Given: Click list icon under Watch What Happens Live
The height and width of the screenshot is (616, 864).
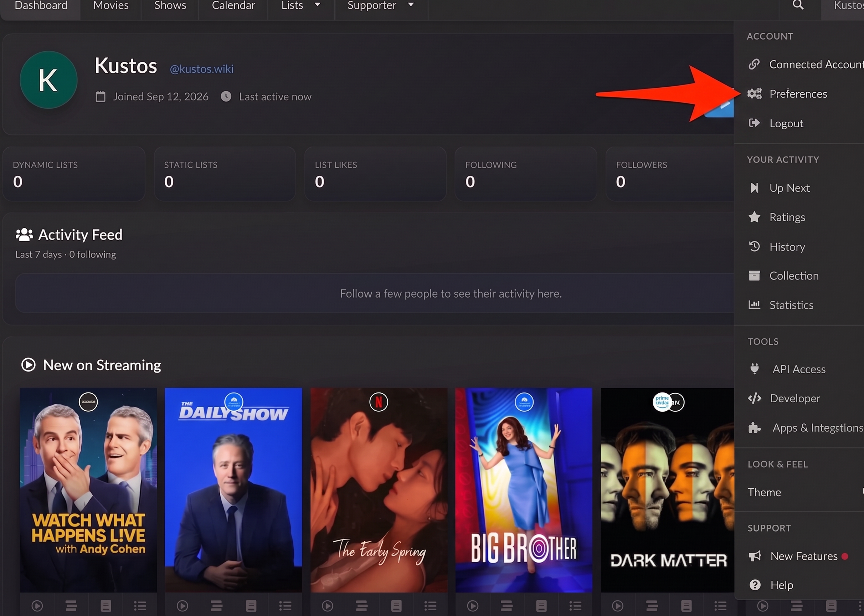Looking at the screenshot, I should (140, 606).
